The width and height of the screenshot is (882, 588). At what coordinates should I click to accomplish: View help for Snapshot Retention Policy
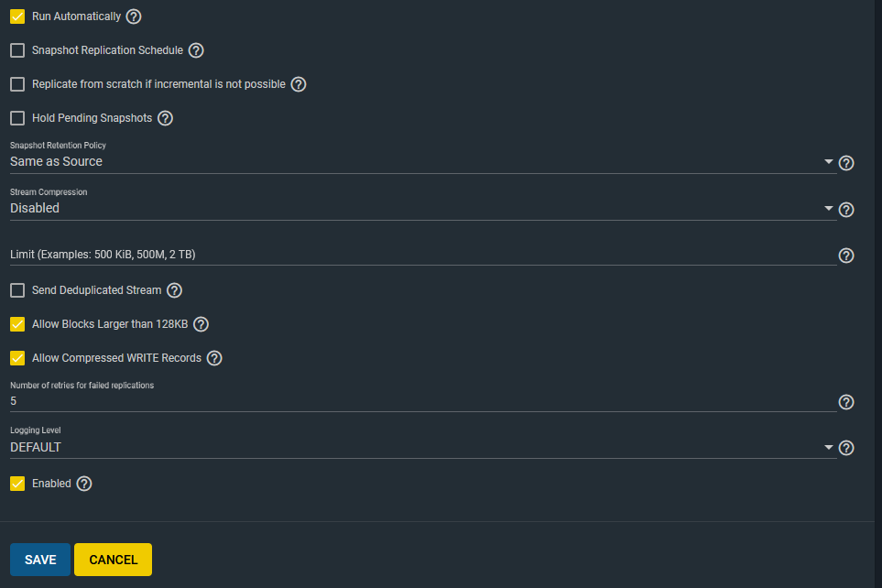point(846,163)
